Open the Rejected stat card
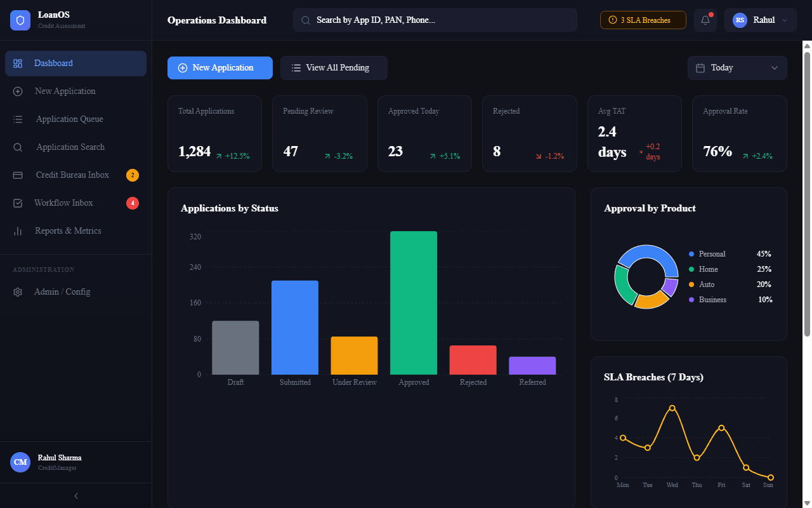The height and width of the screenshot is (508, 812). point(530,133)
